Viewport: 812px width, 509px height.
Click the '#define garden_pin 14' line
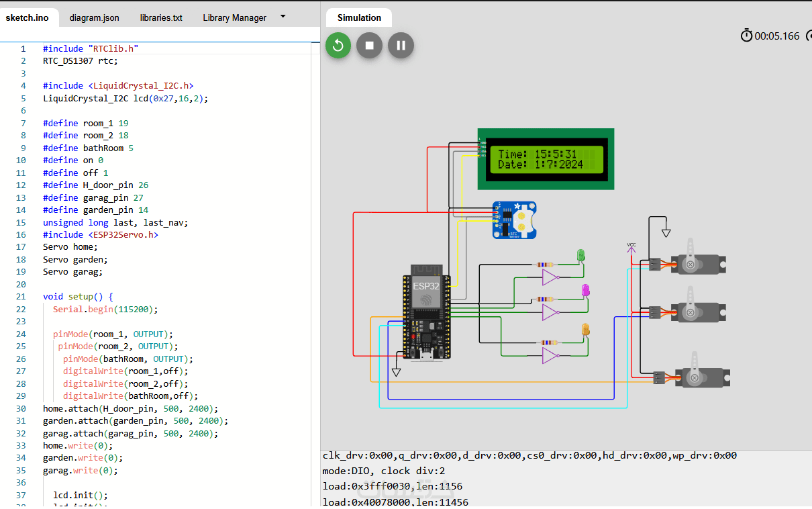pos(95,210)
